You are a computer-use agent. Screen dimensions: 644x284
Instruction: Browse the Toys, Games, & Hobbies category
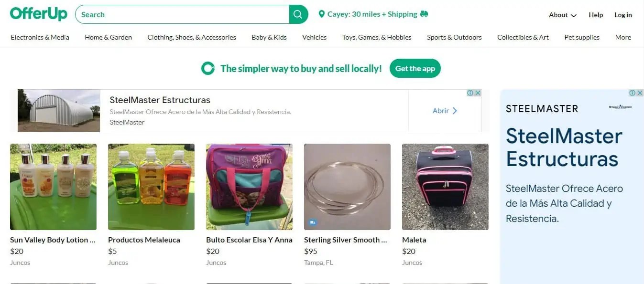point(377,37)
